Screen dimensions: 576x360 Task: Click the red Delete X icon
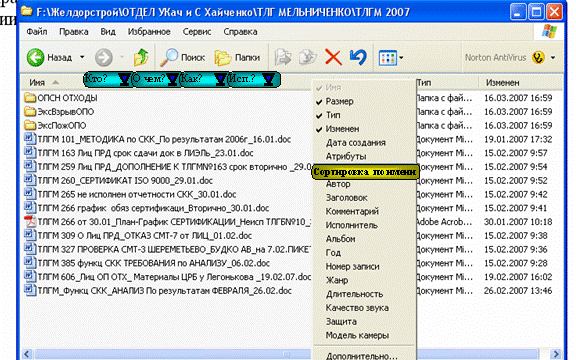(x=333, y=57)
